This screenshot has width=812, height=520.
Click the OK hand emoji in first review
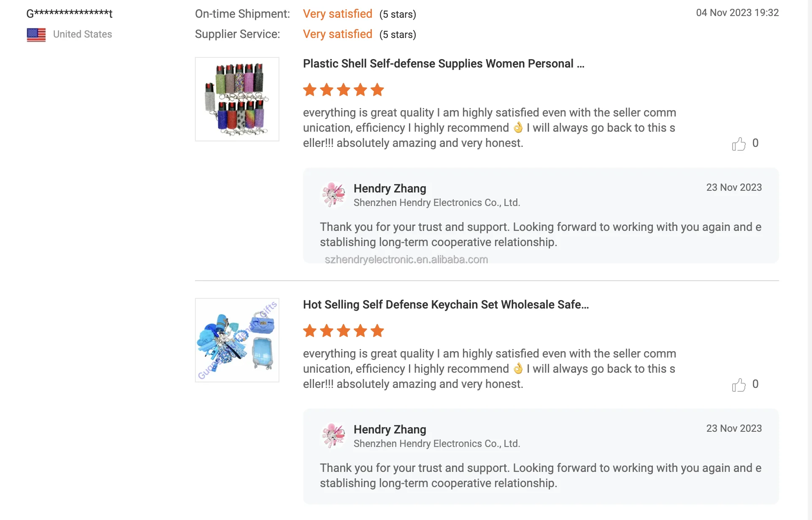pyautogui.click(x=518, y=127)
